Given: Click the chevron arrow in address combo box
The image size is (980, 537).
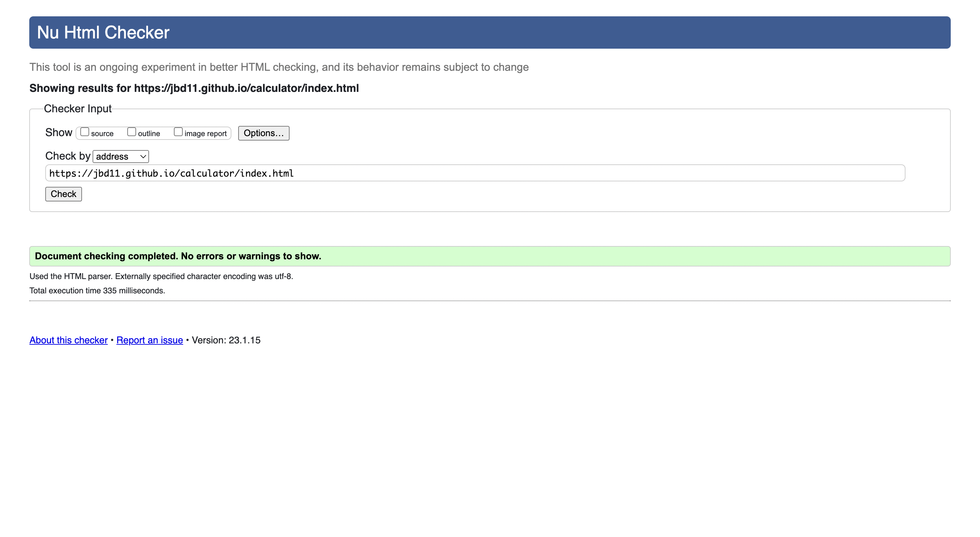Looking at the screenshot, I should (143, 157).
